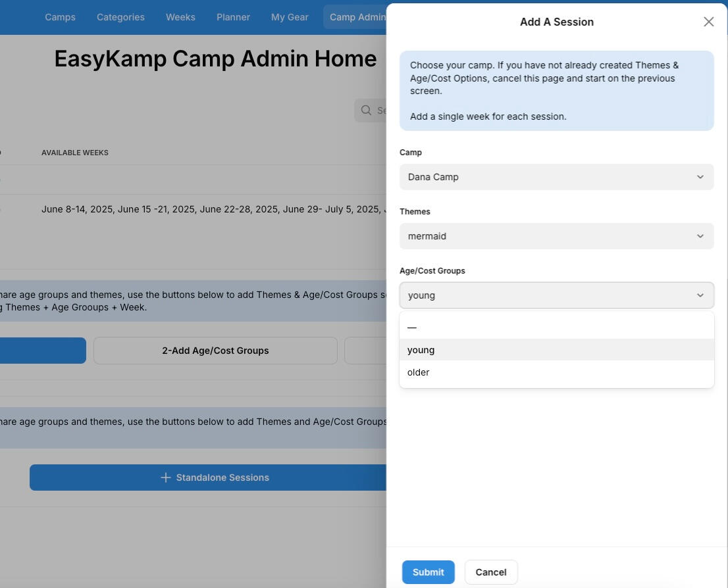Click plus icon on Standalone Sessions

[x=166, y=478]
